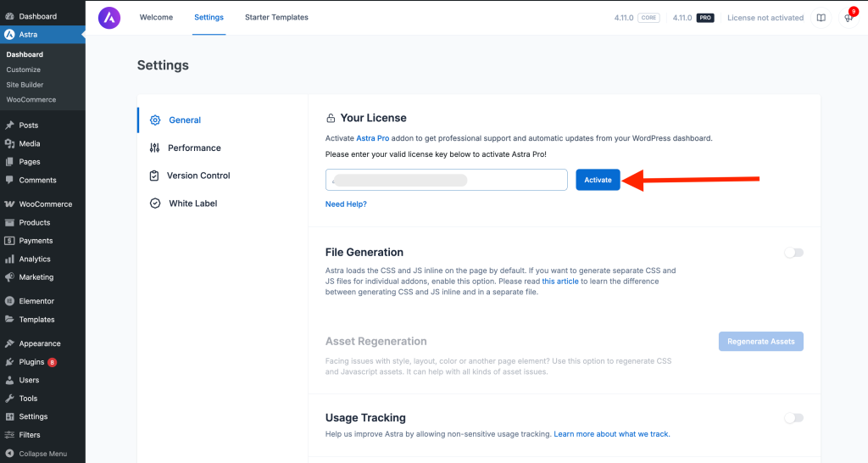The image size is (868, 463).
Task: Switch to the Starter Templates tab
Action: click(277, 18)
